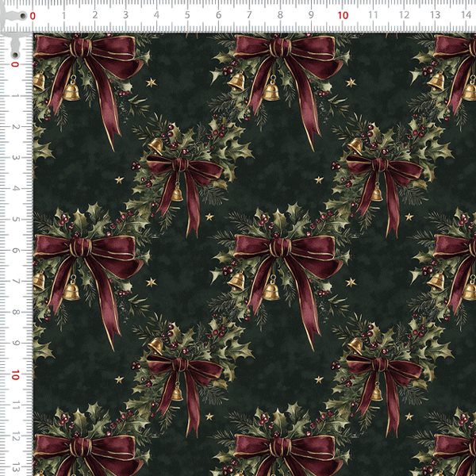Click the number 7 on the top ruler
Viewport: 476px width, 476px height.
click(249, 14)
